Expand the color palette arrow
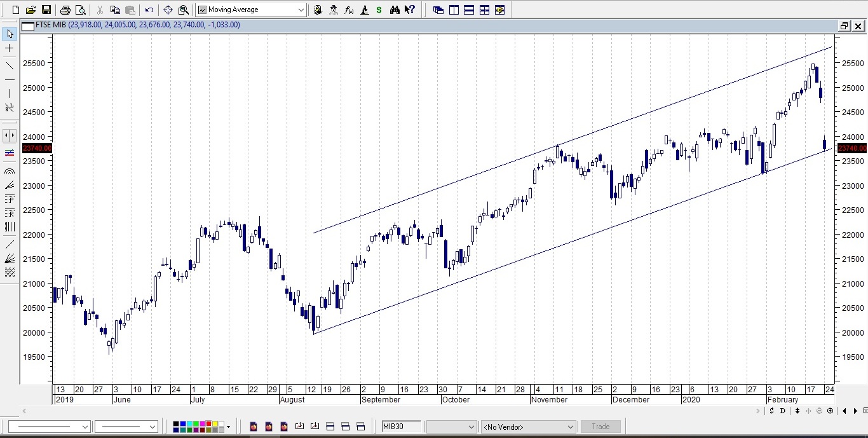868x438 pixels. point(228,427)
